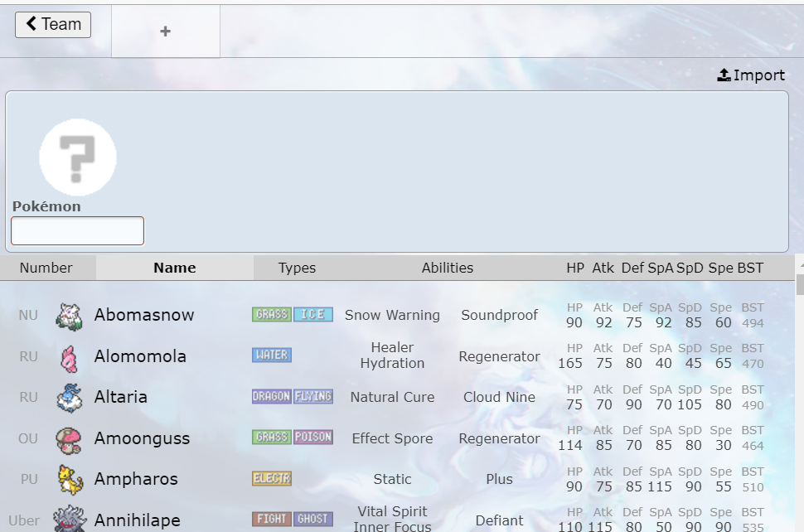Click Amoonguss's Regenerator ability text
Image resolution: width=804 pixels, height=532 pixels.
[x=500, y=438]
